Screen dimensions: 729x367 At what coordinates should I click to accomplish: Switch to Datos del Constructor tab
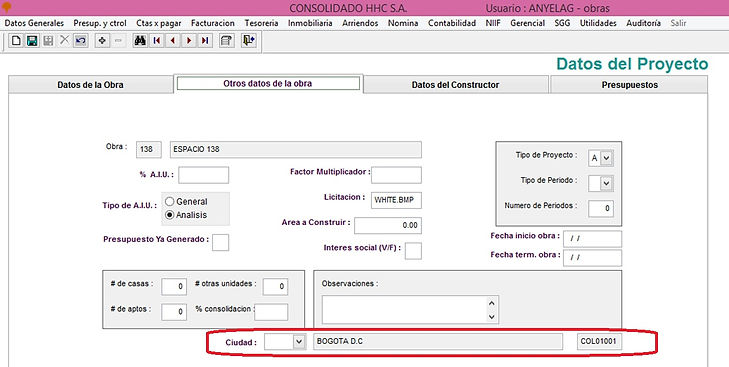(x=456, y=85)
